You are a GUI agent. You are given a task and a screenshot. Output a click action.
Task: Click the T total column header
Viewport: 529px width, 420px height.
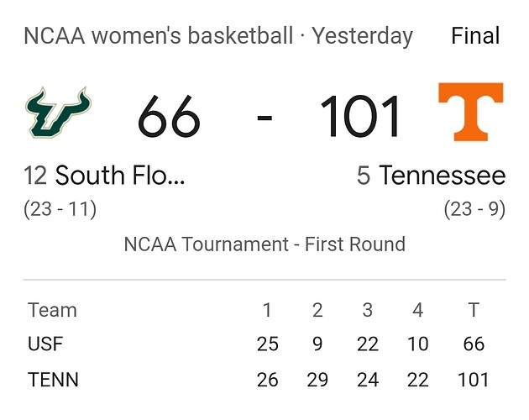[474, 310]
